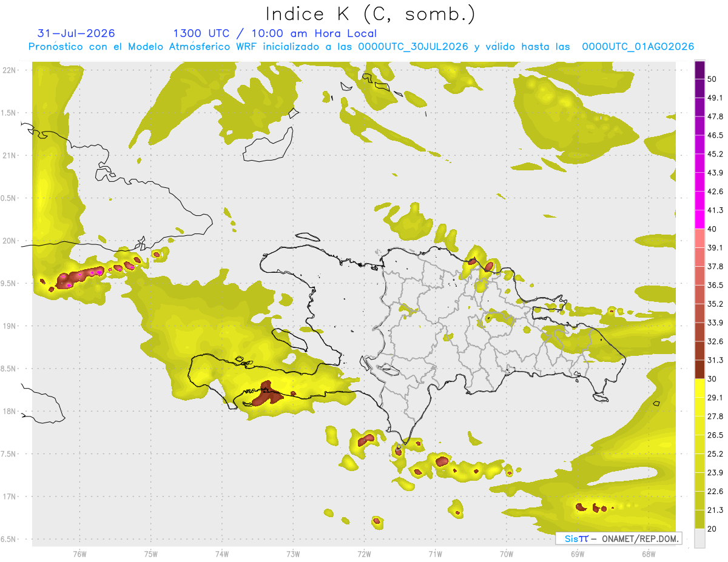Image resolution: width=728 pixels, height=562 pixels.
Task: Click the "18N" latitude label
Action: click(x=10, y=411)
